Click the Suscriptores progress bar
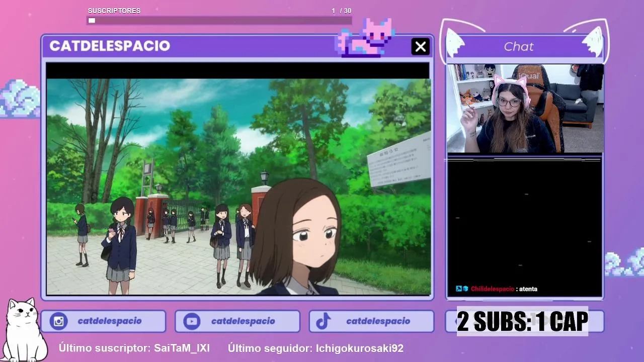 [219, 21]
